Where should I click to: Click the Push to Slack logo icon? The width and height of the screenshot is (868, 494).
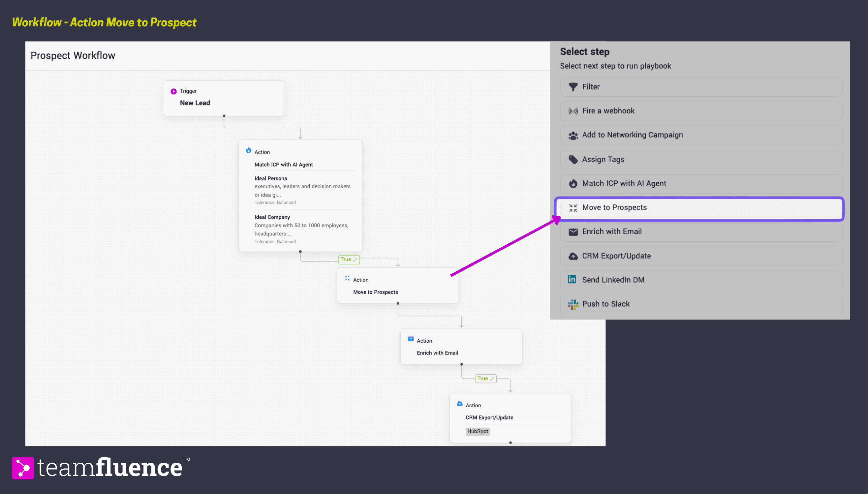point(573,304)
